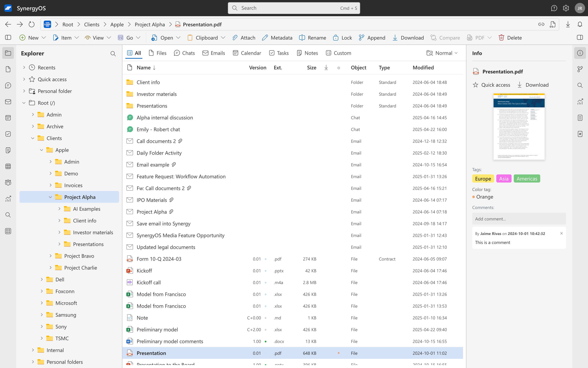Remove the Jaime Rivas comment
588x368 pixels.
click(x=562, y=233)
